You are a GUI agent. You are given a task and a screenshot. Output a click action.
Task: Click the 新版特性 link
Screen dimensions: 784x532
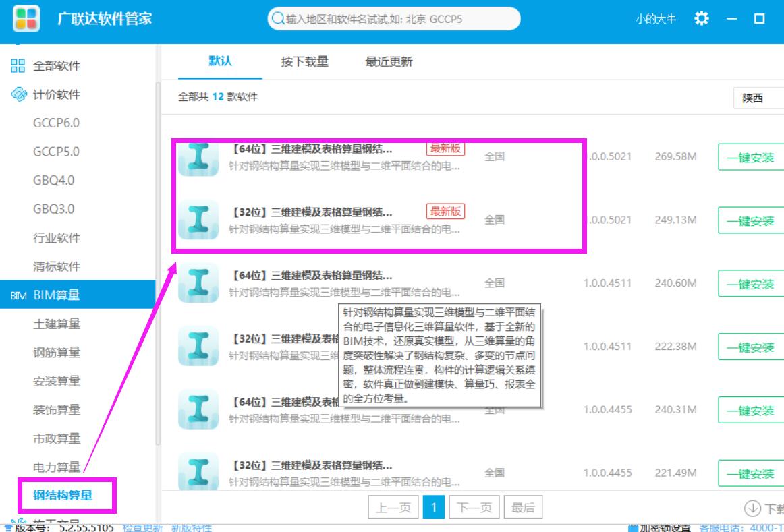pos(191,527)
